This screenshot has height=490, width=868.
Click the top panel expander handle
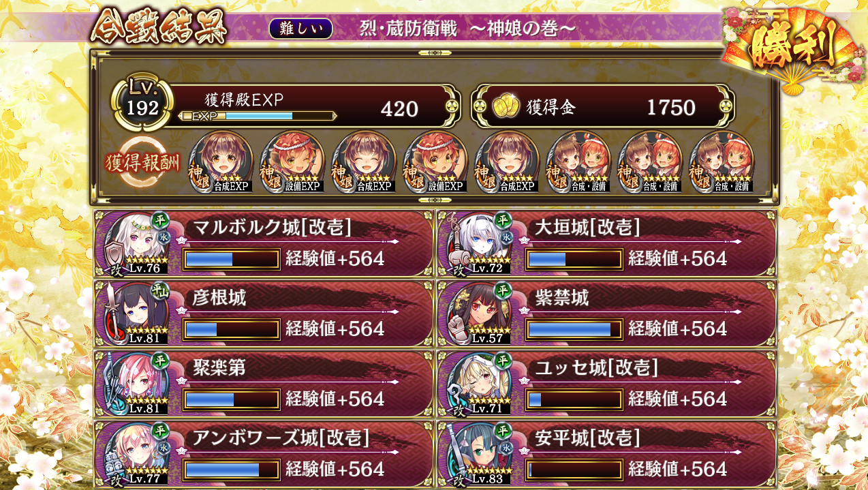click(433, 52)
